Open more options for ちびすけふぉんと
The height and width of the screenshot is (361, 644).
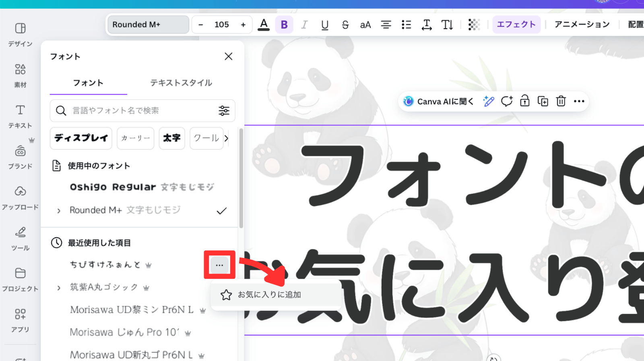point(219,265)
